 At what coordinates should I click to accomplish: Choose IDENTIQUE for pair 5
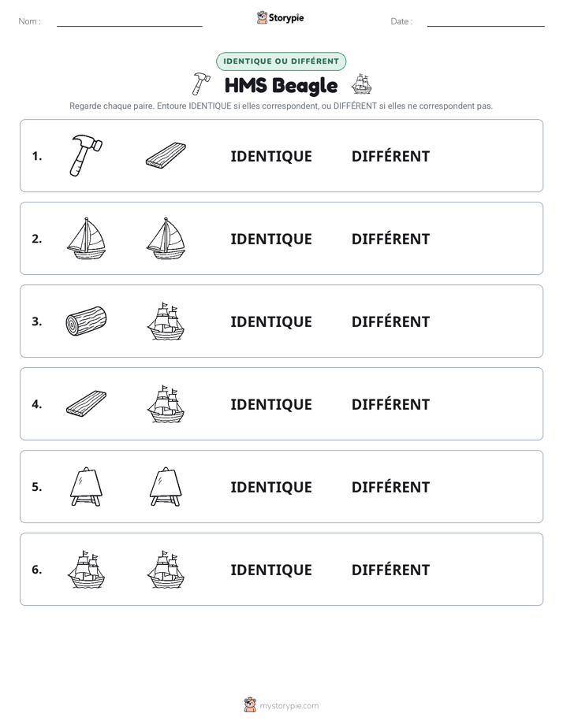coord(271,487)
